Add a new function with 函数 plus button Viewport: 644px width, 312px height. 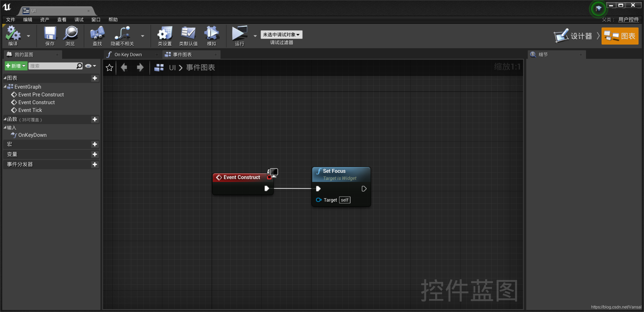(95, 119)
